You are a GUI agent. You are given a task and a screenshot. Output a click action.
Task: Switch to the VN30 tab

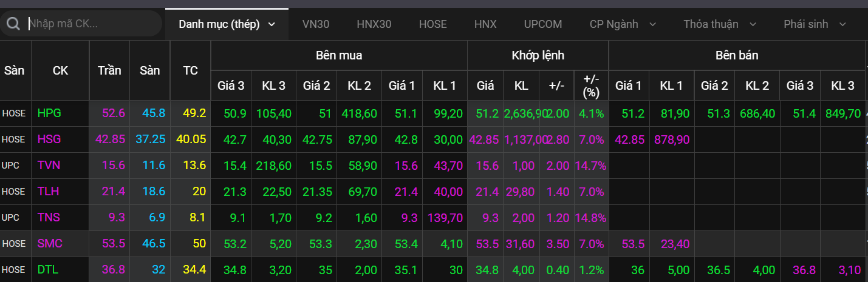[316, 24]
